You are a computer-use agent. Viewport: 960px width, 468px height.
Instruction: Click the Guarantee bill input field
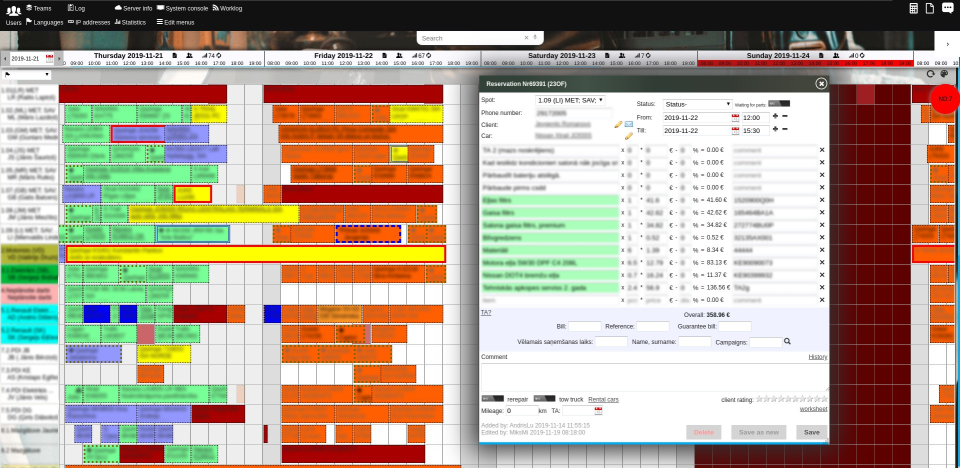tap(735, 326)
